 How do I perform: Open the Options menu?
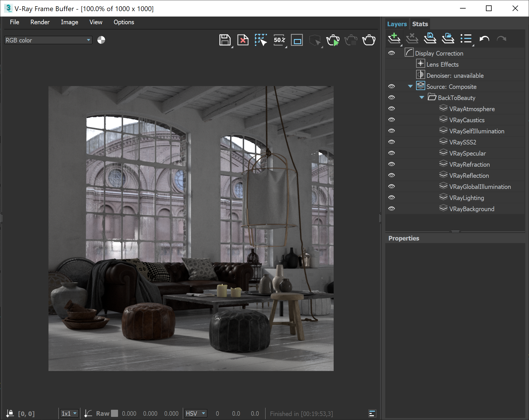[123, 22]
